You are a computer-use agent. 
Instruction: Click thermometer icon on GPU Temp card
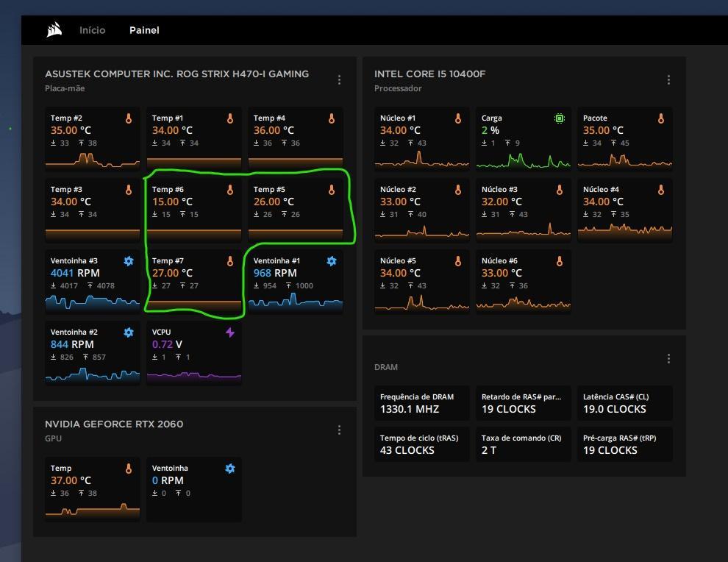[x=129, y=469]
